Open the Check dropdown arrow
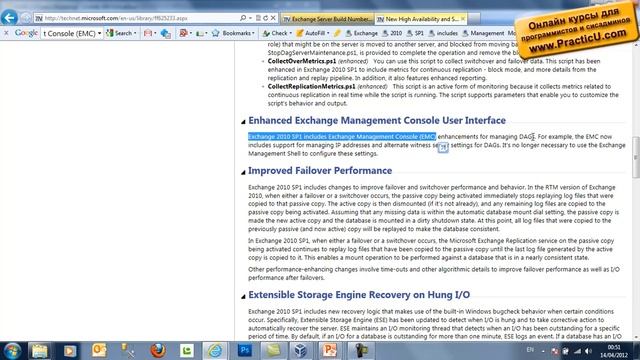 (290, 33)
